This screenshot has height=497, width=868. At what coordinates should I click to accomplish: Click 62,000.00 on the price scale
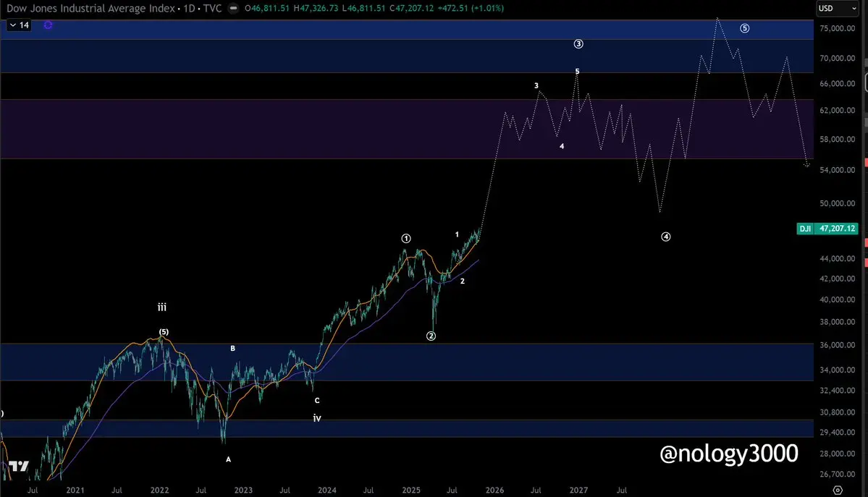838,110
